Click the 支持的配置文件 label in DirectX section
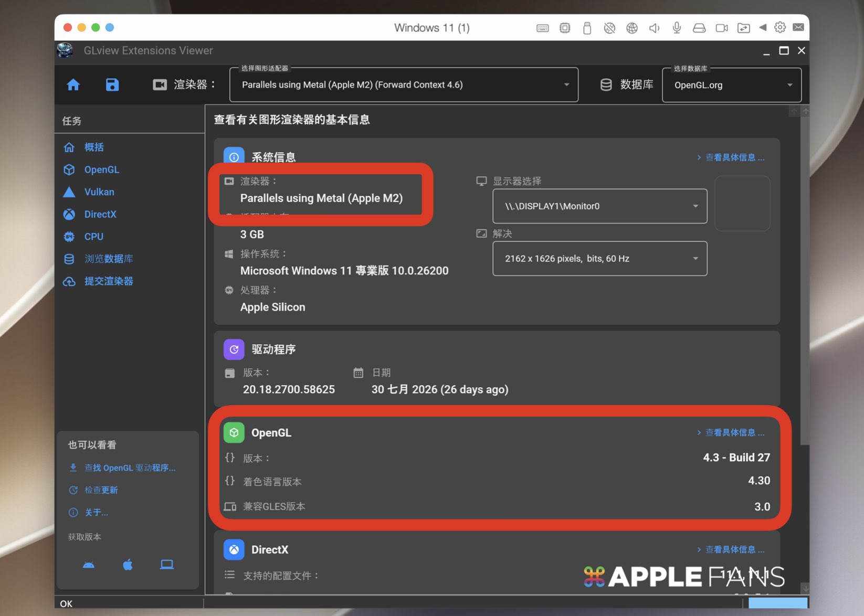The height and width of the screenshot is (616, 864). (281, 576)
